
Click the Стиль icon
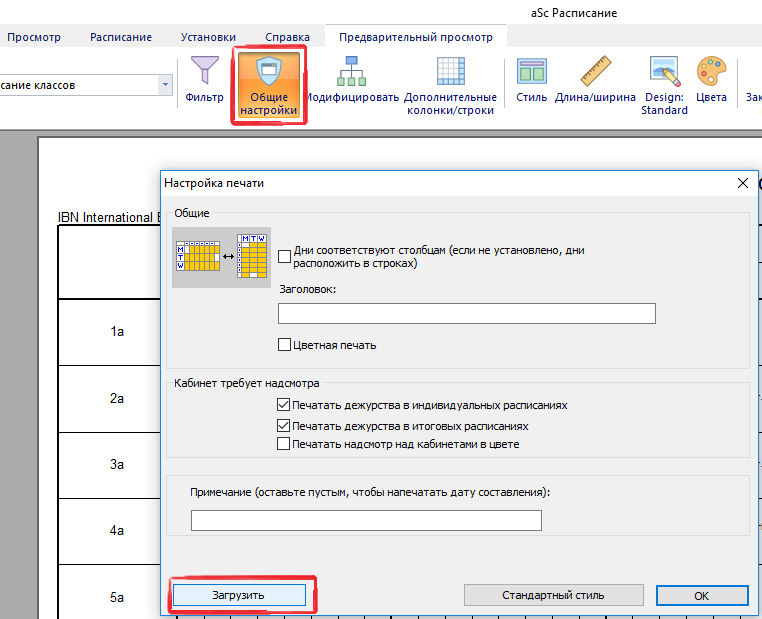click(531, 72)
